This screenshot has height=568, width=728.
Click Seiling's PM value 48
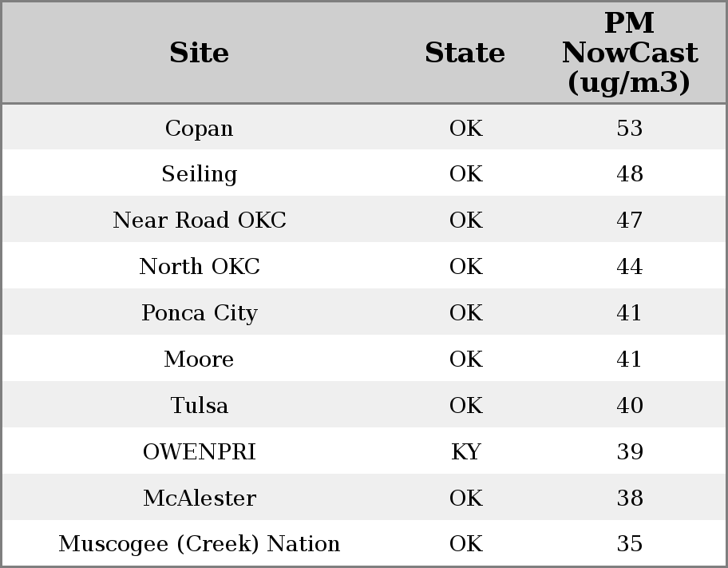[x=629, y=174]
